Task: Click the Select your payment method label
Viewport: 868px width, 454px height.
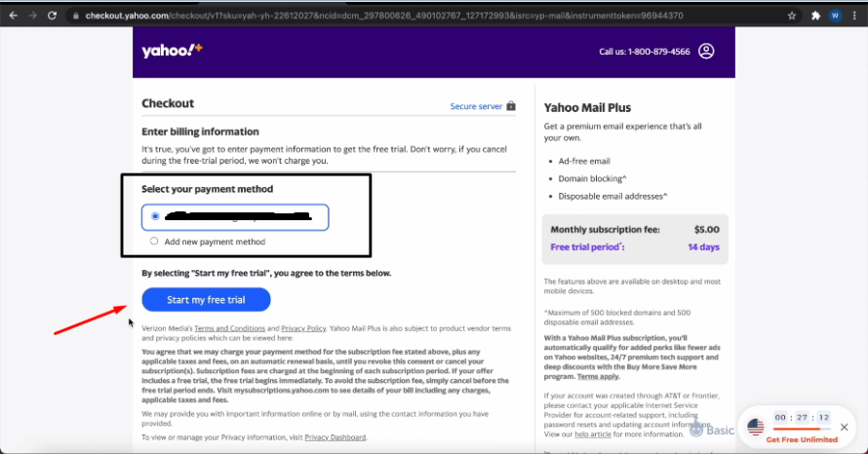Action: 207,189
